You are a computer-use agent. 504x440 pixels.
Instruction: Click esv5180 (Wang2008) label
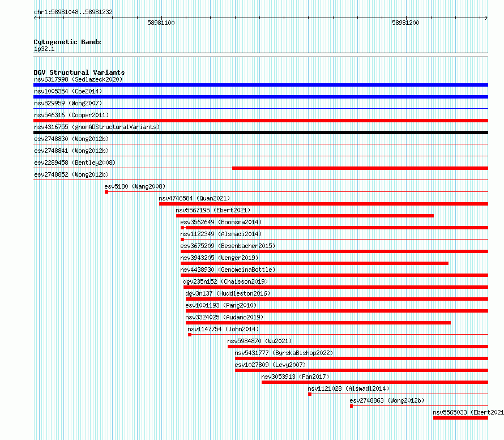coord(135,186)
